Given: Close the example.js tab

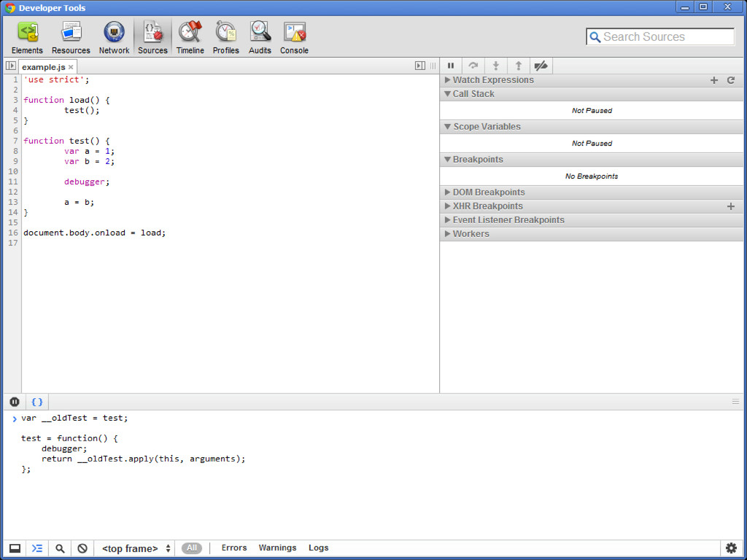Looking at the screenshot, I should coord(71,67).
